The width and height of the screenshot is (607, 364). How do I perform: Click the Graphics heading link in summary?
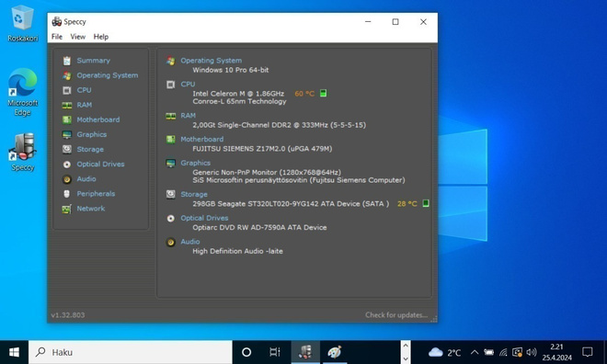click(x=196, y=164)
